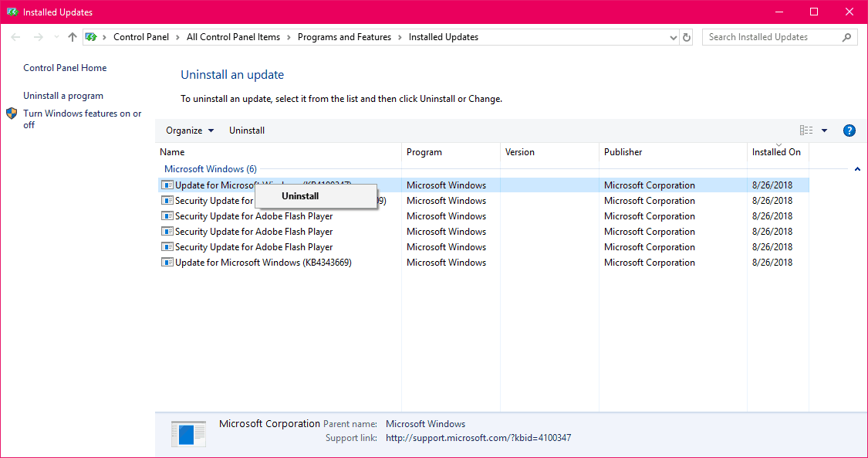Click the search magnifier icon
The image size is (868, 458).
point(846,37)
